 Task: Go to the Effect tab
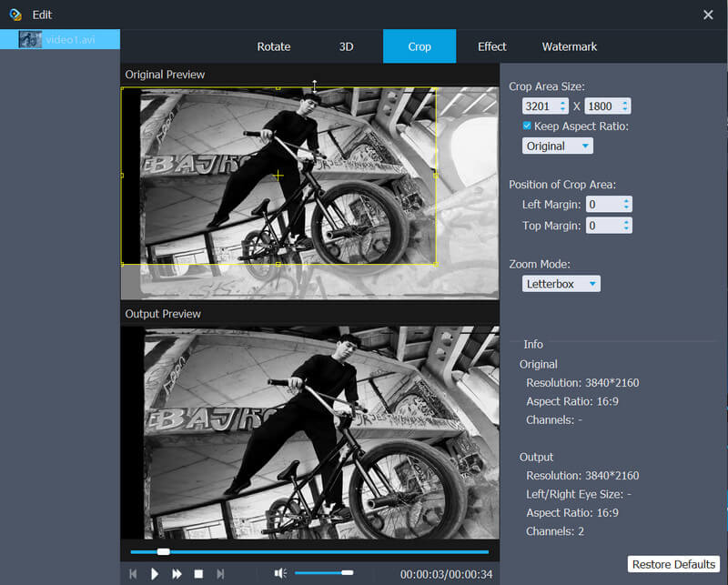coord(492,46)
